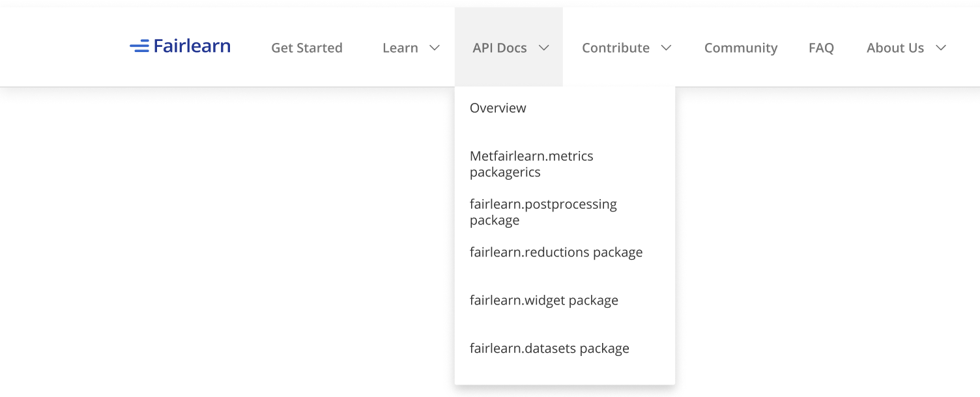Click the Fairlearn logo icon
Screen dimensions: 980x397
pos(140,46)
